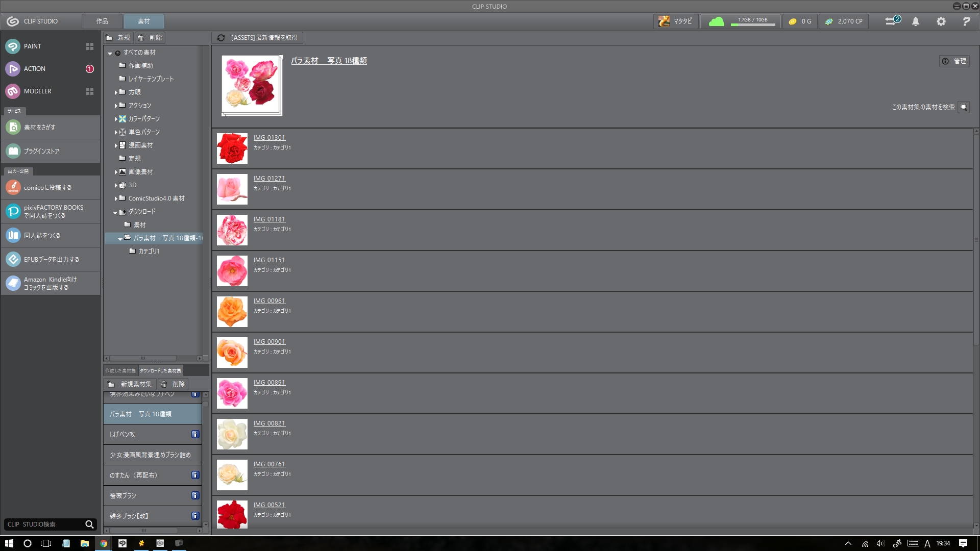Switch to 作成した素材集 tab
The height and width of the screenshot is (551, 980).
[120, 371]
